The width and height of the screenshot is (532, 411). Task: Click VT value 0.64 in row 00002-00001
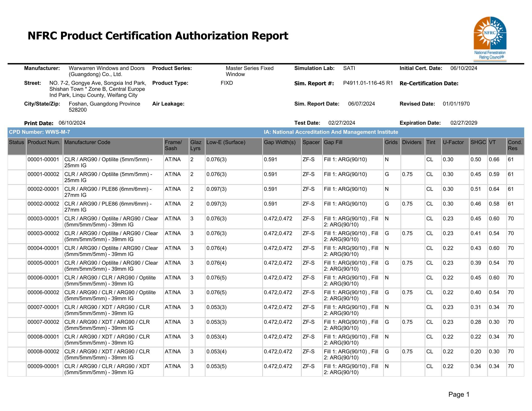(x=494, y=189)
